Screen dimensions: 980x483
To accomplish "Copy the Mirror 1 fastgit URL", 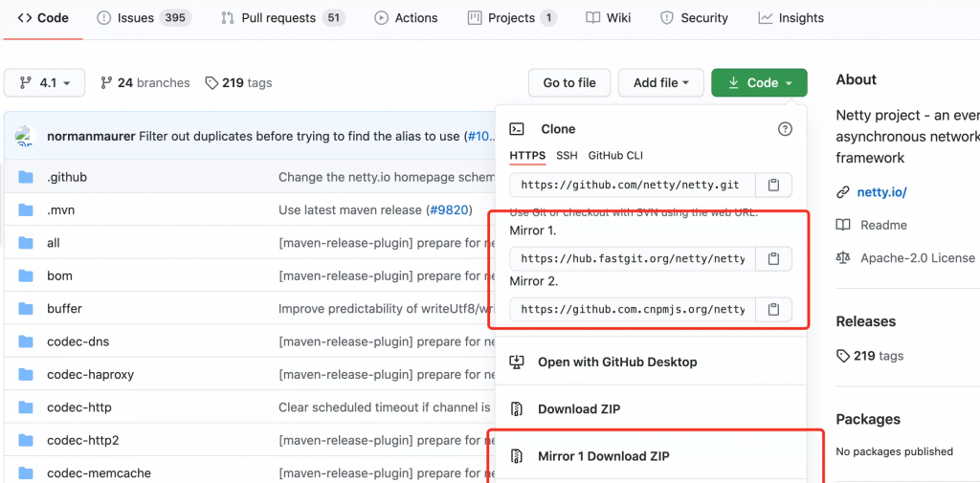I will [773, 258].
